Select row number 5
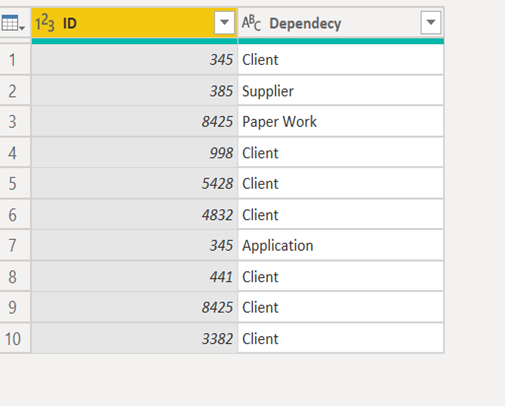Viewport: 505px width, 406px height. tap(15, 184)
